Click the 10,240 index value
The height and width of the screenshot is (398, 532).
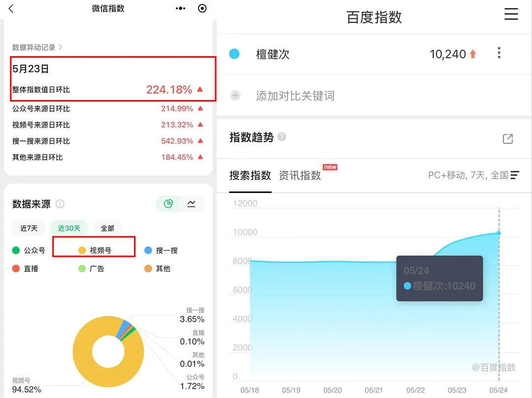click(448, 54)
